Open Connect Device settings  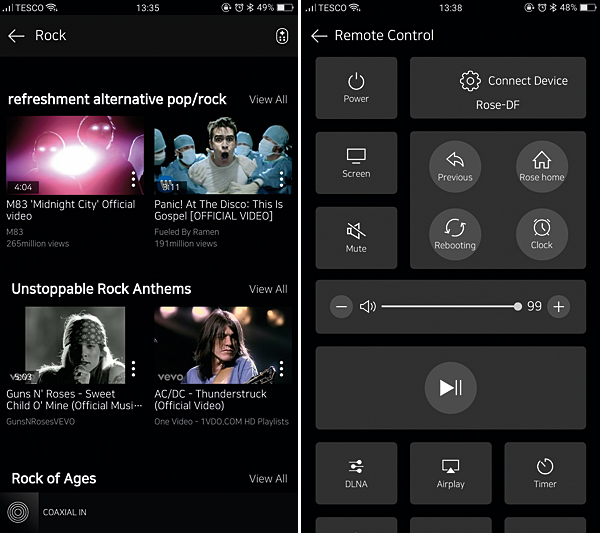[x=498, y=88]
